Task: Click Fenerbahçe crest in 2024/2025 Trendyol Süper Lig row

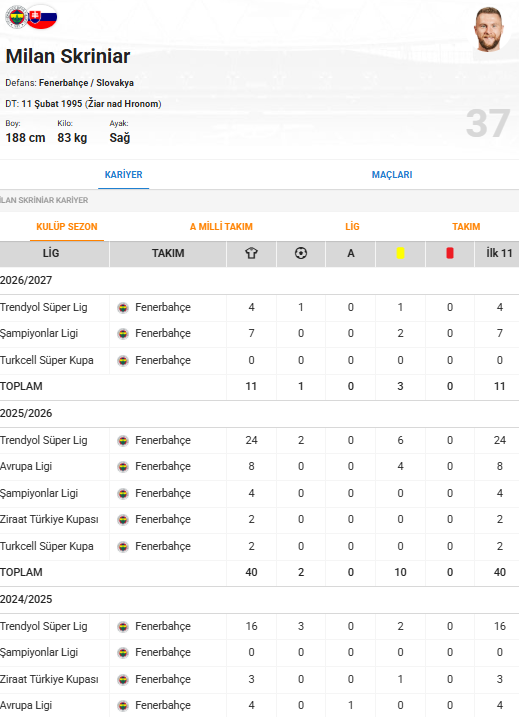Action: pos(123,627)
